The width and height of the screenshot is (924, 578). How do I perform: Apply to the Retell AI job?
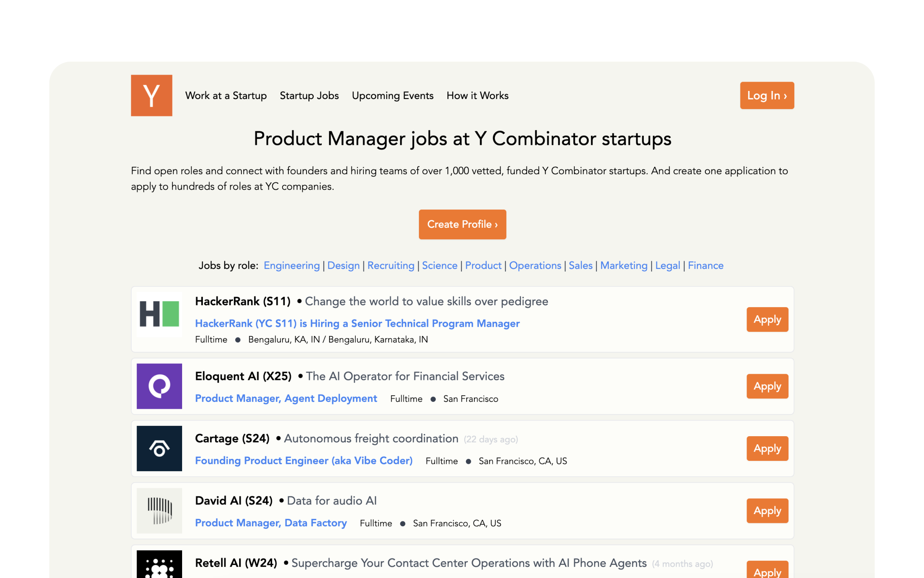(x=767, y=570)
